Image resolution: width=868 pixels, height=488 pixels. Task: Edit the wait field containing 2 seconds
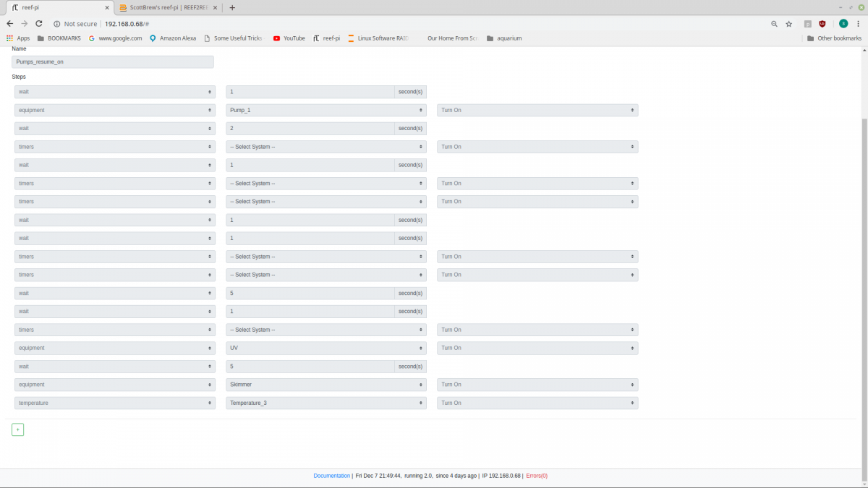pos(310,129)
